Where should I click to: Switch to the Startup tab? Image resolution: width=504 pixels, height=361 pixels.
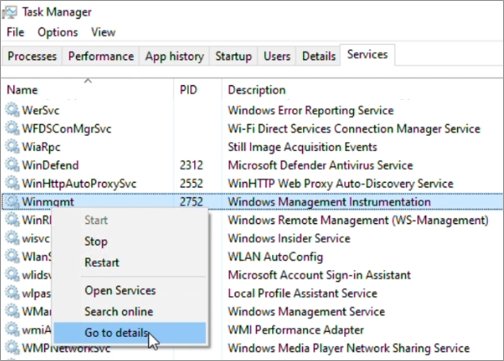[x=233, y=56]
